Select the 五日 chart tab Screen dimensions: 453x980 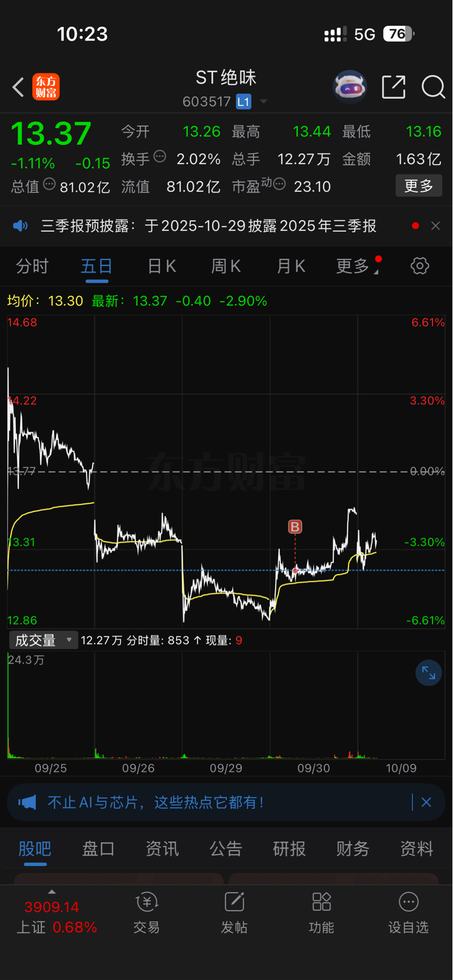tap(97, 267)
